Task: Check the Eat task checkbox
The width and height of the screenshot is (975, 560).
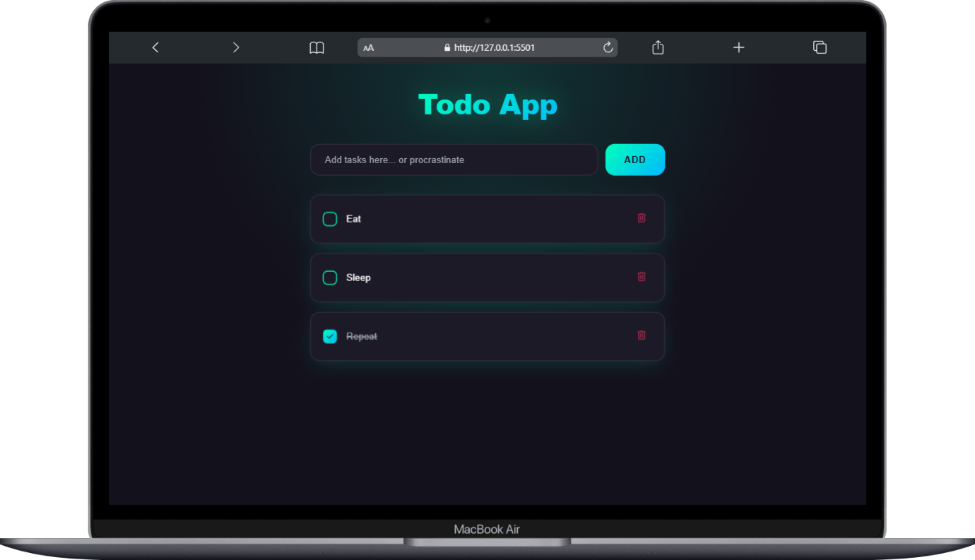Action: (x=330, y=219)
